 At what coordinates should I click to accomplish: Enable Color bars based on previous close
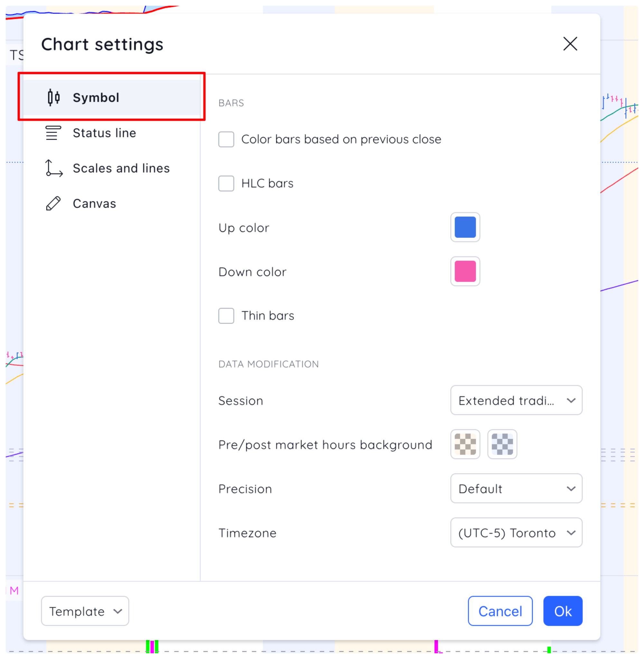(x=226, y=139)
